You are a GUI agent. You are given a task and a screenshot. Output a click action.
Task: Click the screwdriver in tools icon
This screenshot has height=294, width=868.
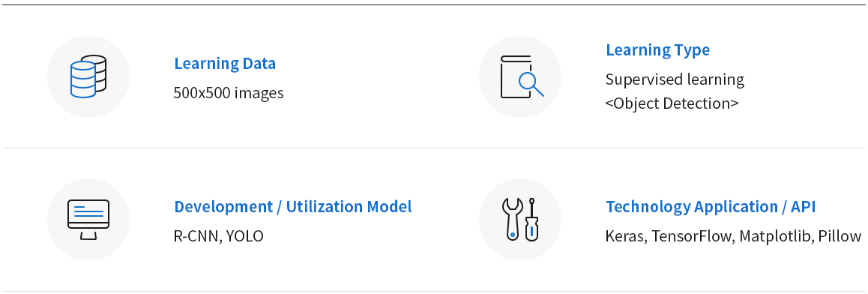tap(532, 220)
